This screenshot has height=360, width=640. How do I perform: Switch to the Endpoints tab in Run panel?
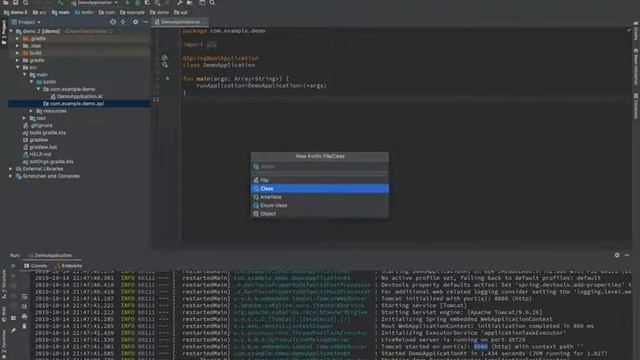69,266
